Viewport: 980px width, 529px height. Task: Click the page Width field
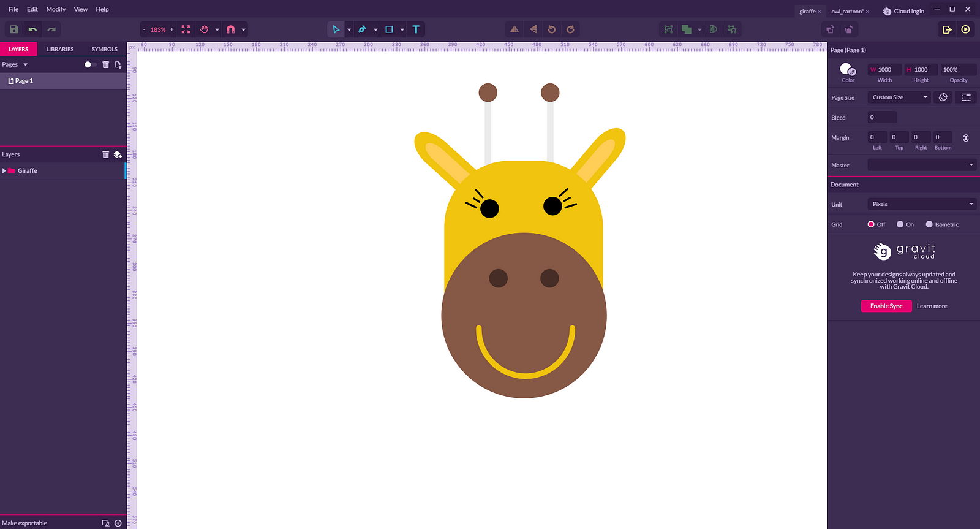884,69
